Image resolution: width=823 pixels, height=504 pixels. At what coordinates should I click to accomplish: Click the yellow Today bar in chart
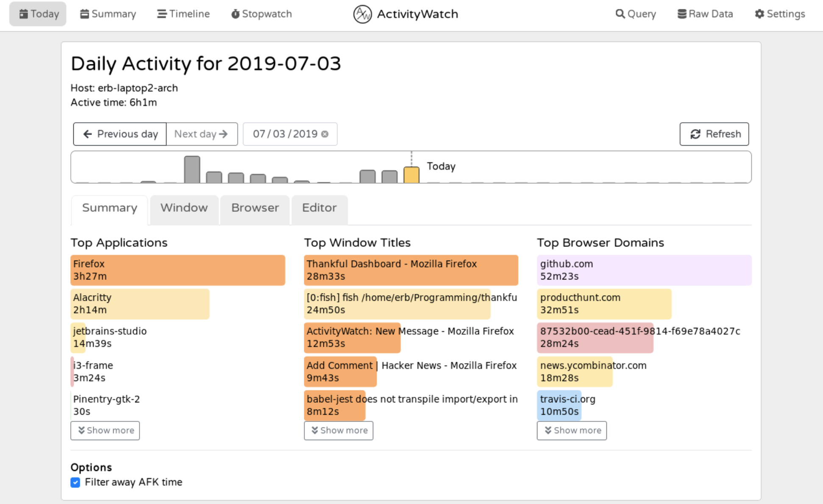pos(411,175)
